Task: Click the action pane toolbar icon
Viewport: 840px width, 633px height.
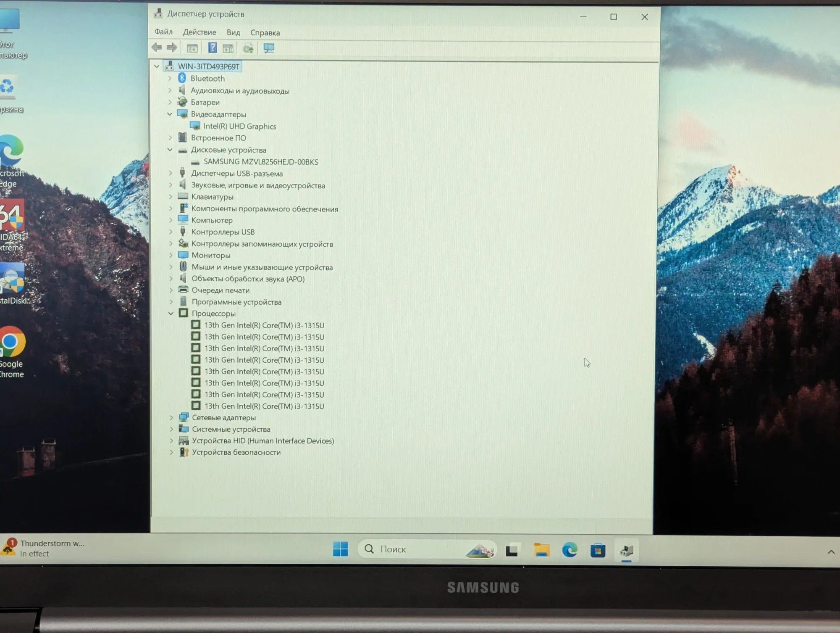Action: pyautogui.click(x=228, y=48)
